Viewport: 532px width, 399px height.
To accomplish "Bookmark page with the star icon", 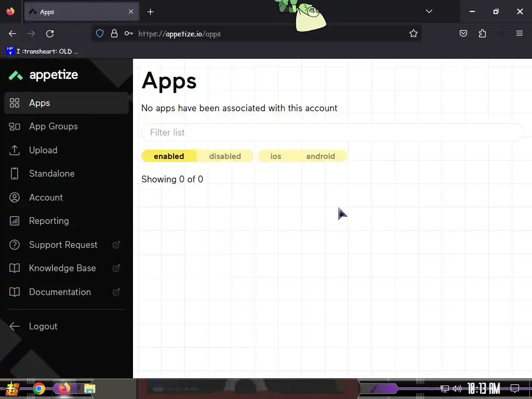I will point(413,34).
